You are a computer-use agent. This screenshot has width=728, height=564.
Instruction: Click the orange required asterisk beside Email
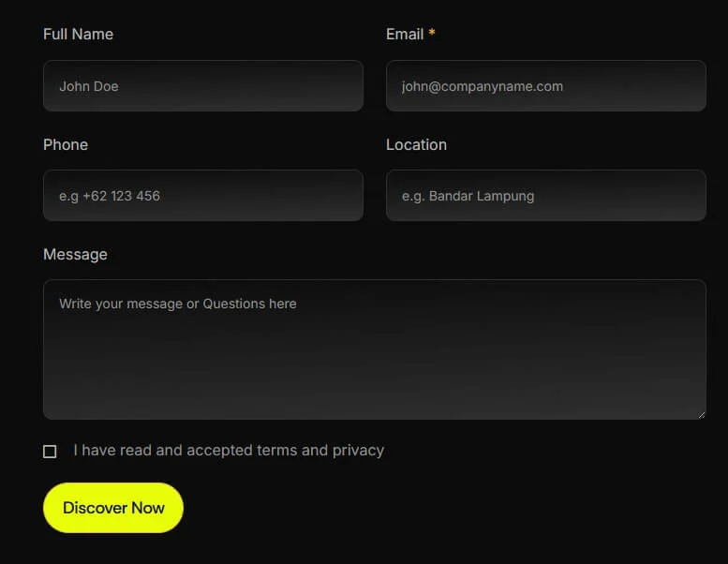(432, 32)
